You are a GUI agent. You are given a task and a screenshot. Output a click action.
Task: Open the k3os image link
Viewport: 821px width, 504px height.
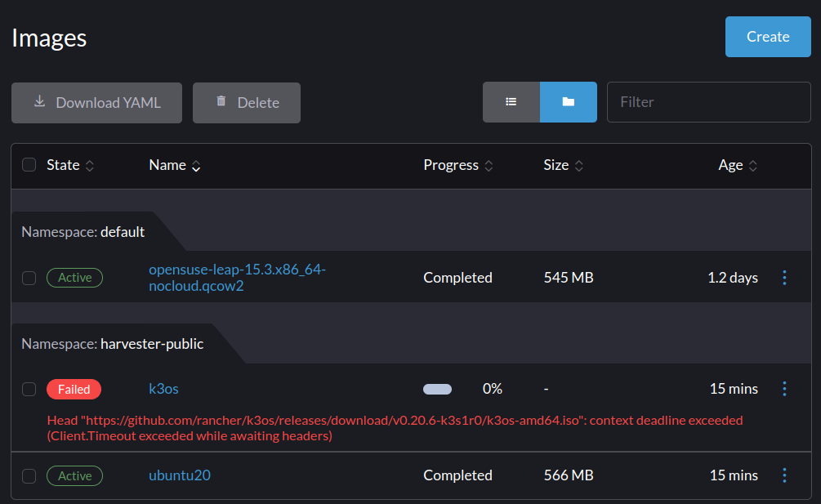pos(163,389)
